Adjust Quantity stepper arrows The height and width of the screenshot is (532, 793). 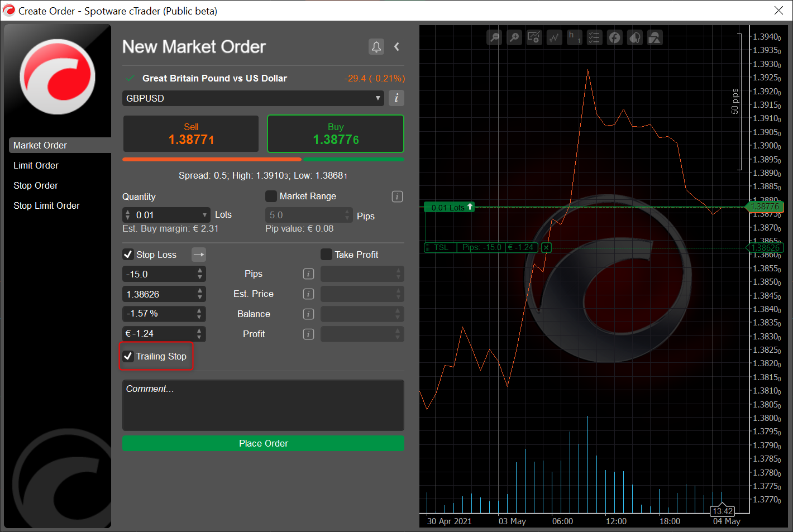point(128,215)
